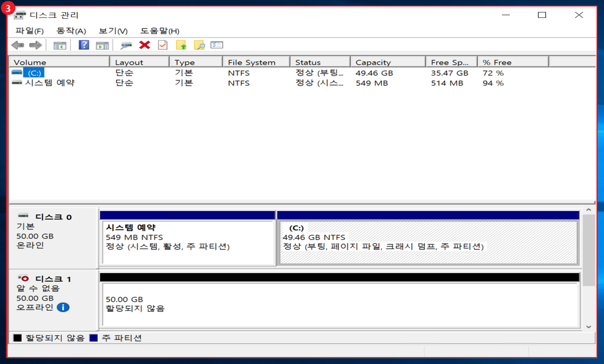Click the 94 % free cell
This screenshot has width=604, height=364.
point(493,83)
